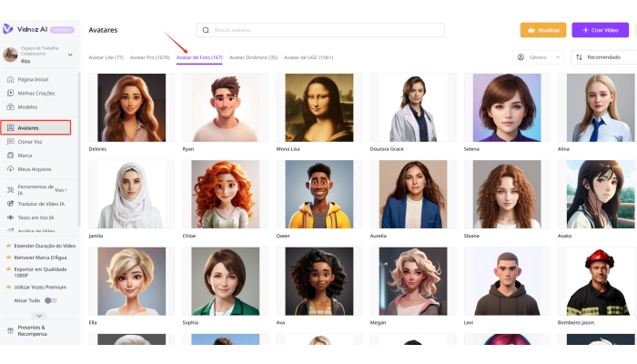
Task: Click the sidebar vertical scrollbar
Action: point(79,149)
